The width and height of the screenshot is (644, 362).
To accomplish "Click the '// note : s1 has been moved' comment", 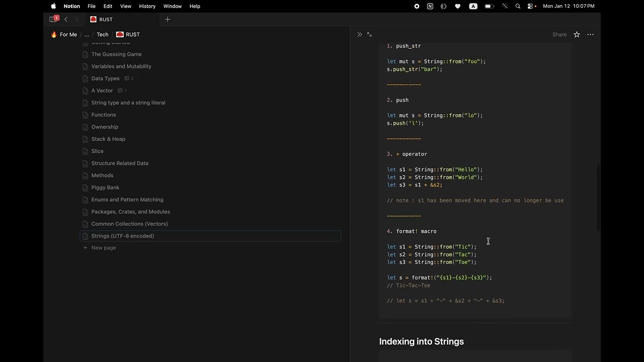I will (x=475, y=201).
